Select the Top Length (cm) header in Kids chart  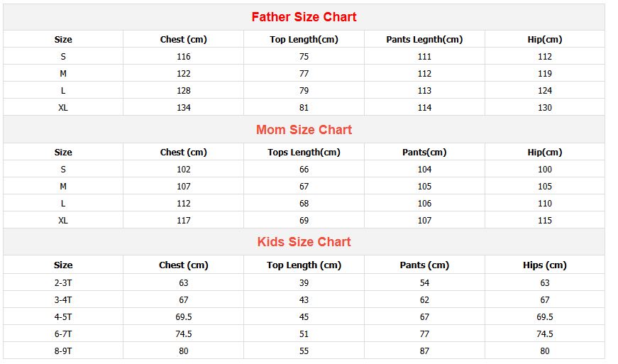click(304, 265)
